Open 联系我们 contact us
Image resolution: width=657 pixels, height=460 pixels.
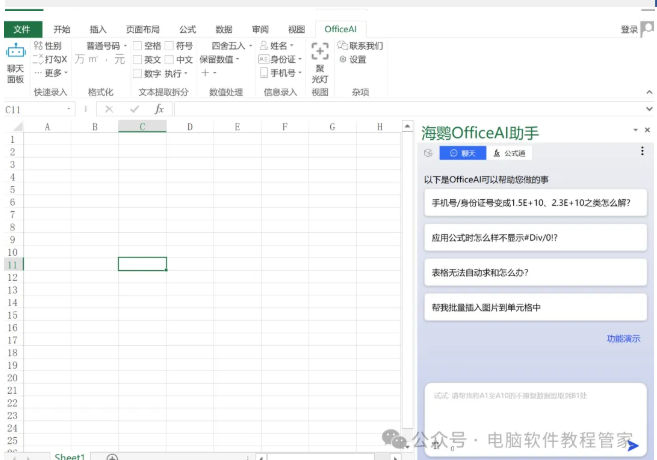click(x=360, y=45)
